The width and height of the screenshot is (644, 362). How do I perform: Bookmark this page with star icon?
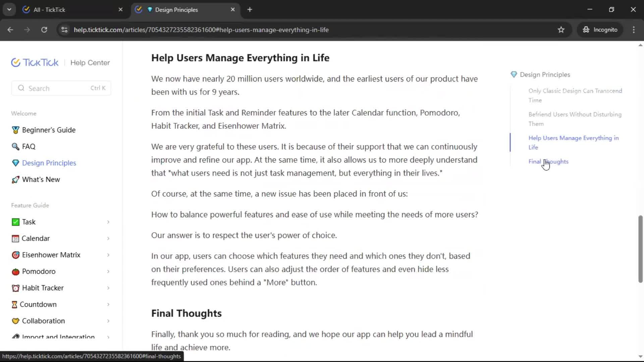click(x=561, y=30)
